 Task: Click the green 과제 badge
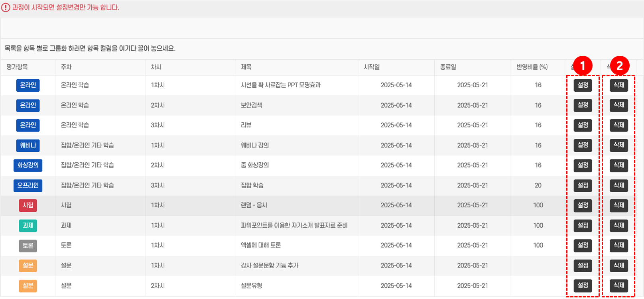28,226
